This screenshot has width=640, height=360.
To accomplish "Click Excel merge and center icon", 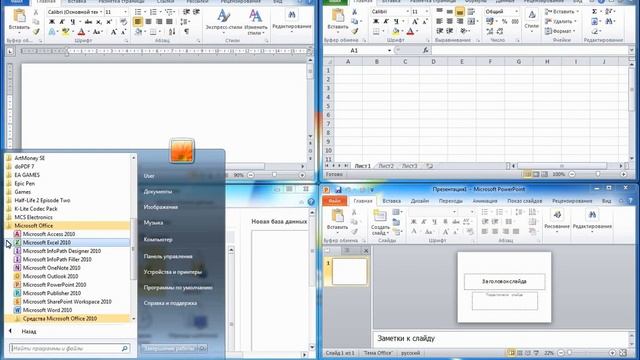I will 471,21.
